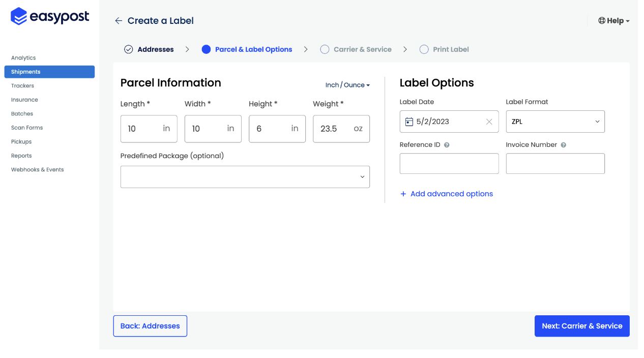The height and width of the screenshot is (358, 644).
Task: Open the Inch/Ounce unit dropdown
Action: (x=347, y=85)
